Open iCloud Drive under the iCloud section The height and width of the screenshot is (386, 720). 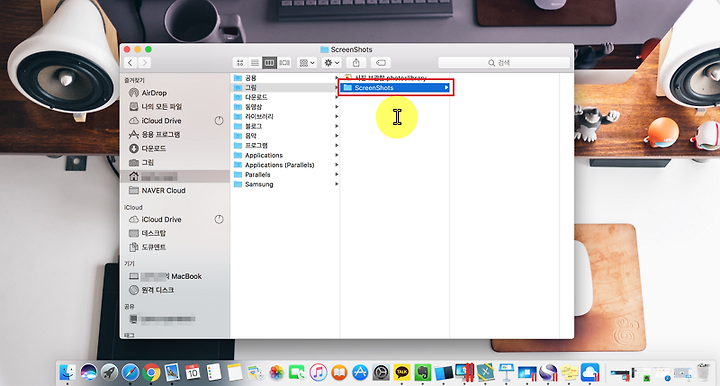(161, 219)
